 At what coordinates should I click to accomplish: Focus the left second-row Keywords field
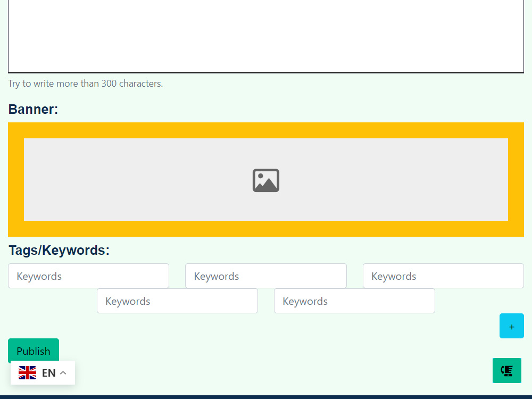point(178,301)
